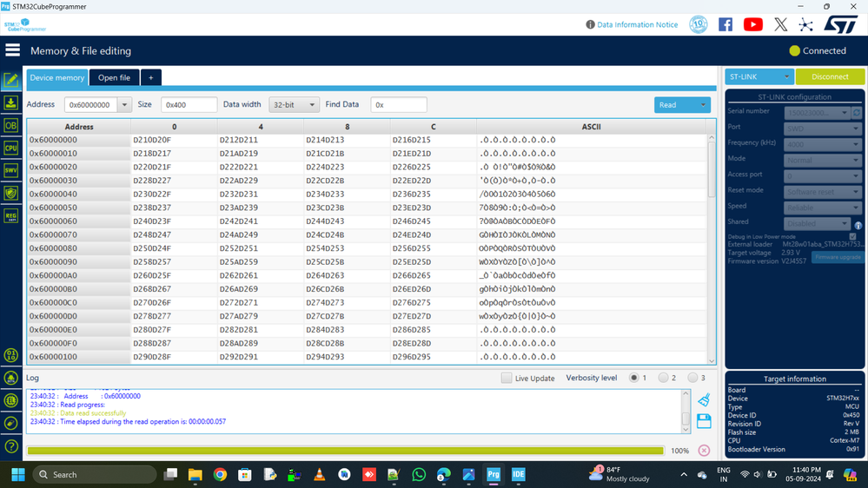Select verbosity level 2
Screen dimensions: 868x488
click(663, 378)
